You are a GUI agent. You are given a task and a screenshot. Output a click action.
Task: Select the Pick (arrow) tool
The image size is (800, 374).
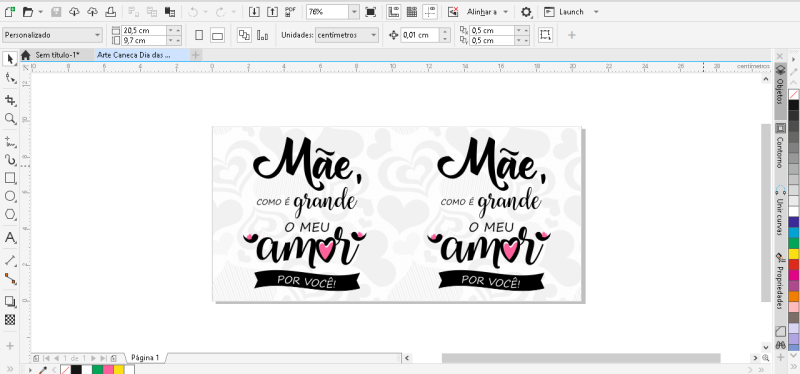click(x=10, y=59)
